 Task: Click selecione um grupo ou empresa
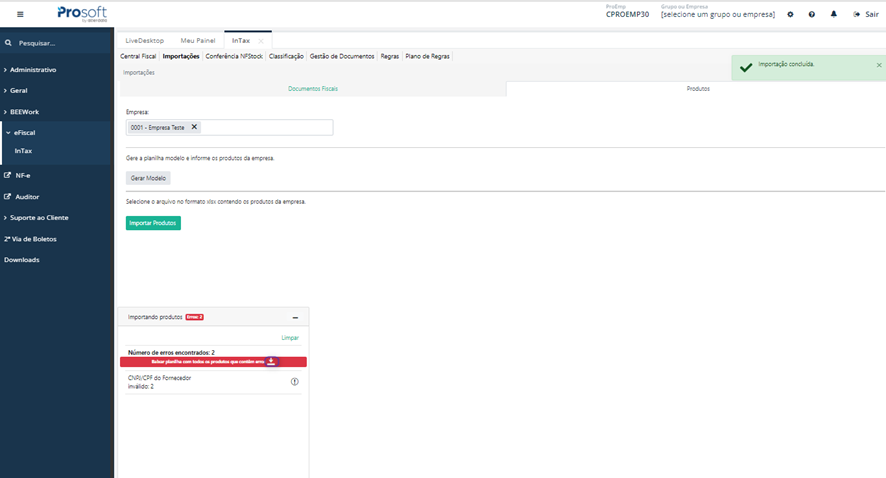(x=718, y=15)
